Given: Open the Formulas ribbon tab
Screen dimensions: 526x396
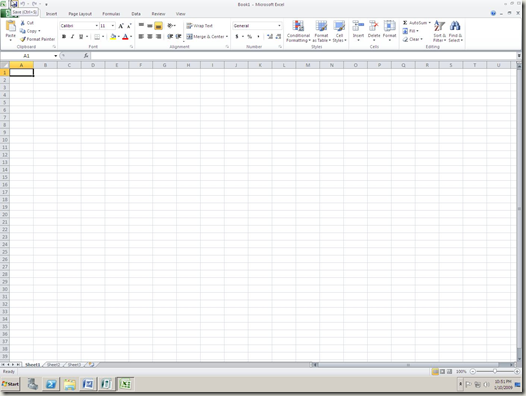Looking at the screenshot, I should click(x=111, y=14).
